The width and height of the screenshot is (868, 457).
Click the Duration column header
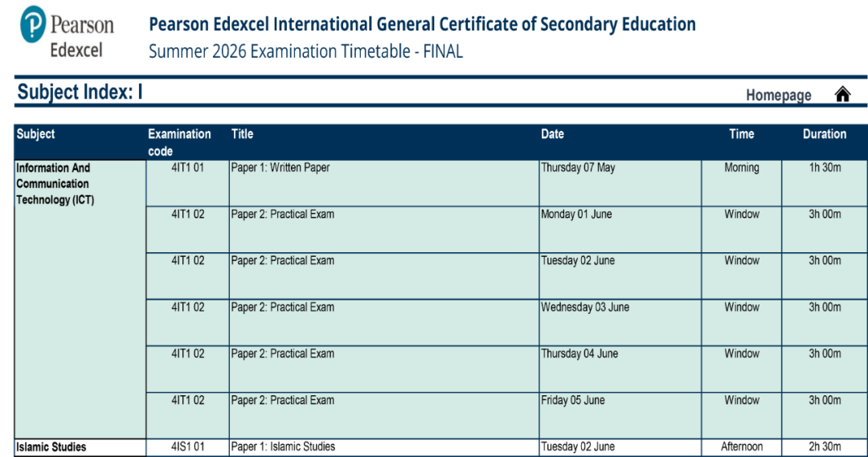824,134
